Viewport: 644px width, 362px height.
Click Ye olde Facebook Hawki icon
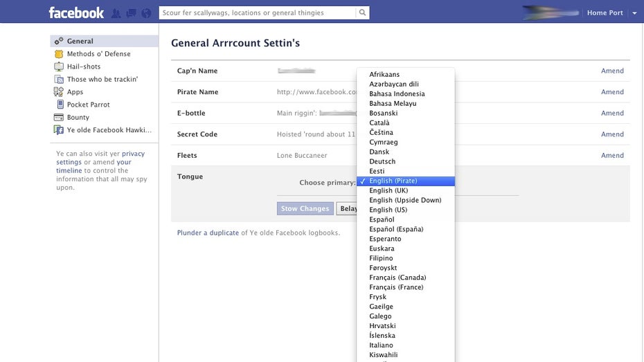coord(59,130)
